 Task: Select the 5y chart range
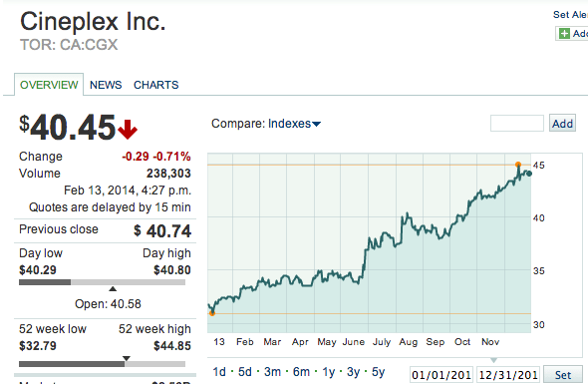378,372
